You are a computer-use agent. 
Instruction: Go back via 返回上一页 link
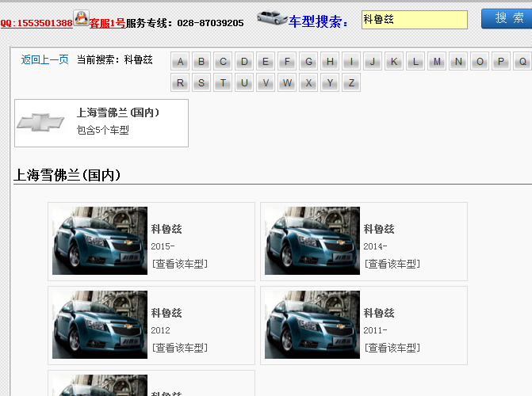pos(44,59)
